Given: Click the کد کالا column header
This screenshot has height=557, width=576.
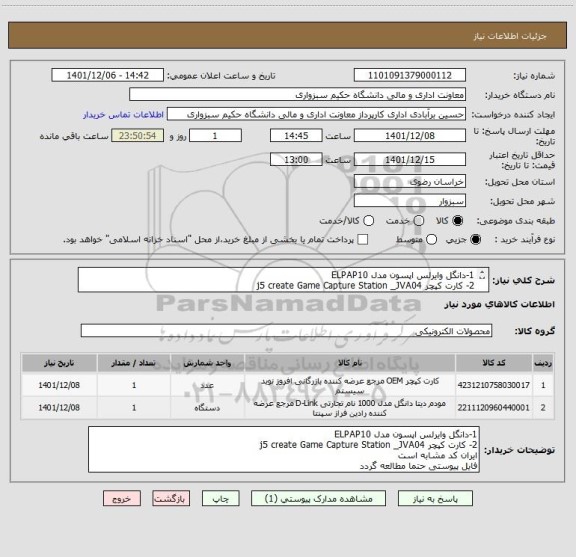Looking at the screenshot, I should (x=494, y=363).
